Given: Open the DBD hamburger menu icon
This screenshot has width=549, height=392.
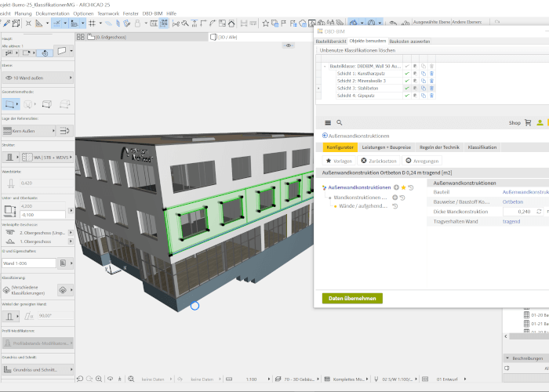Looking at the screenshot, I should point(328,123).
